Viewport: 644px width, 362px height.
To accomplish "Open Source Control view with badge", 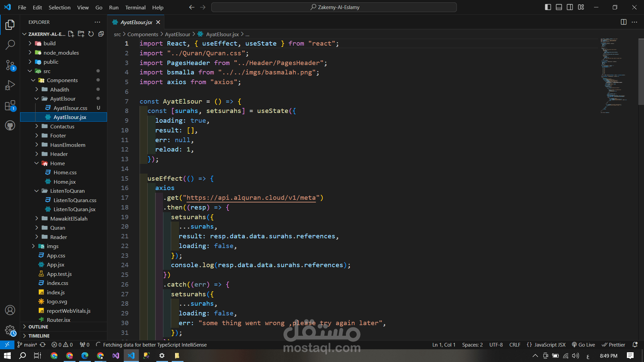I will (10, 65).
